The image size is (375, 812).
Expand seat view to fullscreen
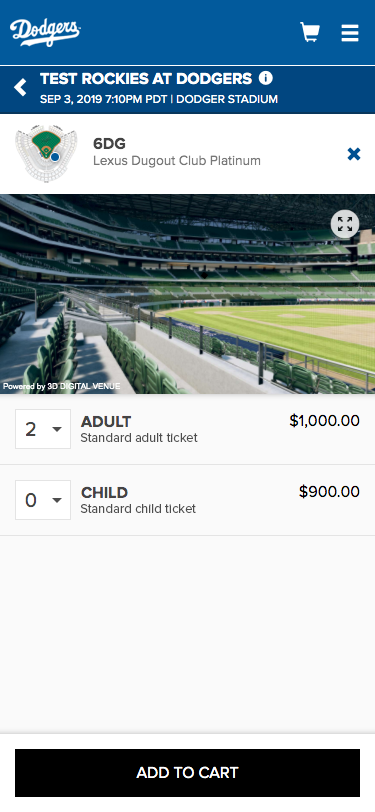pos(345,224)
